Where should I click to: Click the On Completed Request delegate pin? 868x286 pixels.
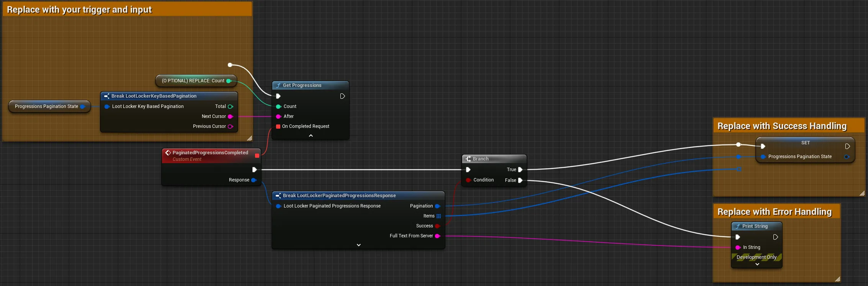tap(278, 126)
